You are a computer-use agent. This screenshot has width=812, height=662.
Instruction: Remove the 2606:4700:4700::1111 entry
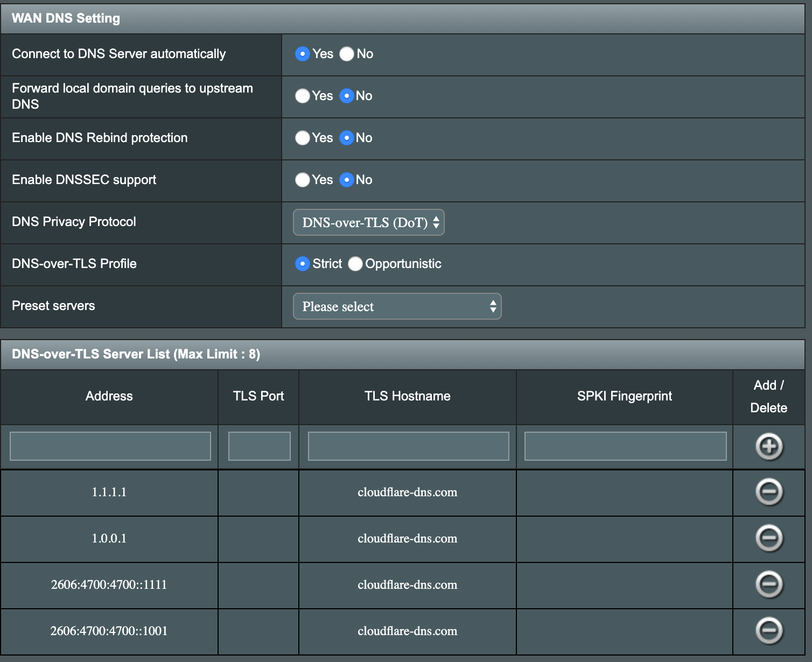point(768,585)
